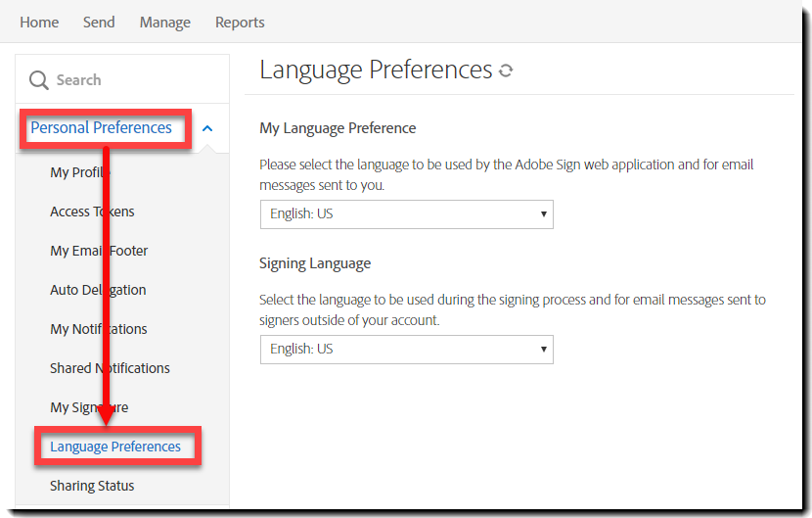
Task: Collapse the Personal Preferences chevron
Action: pos(207,128)
